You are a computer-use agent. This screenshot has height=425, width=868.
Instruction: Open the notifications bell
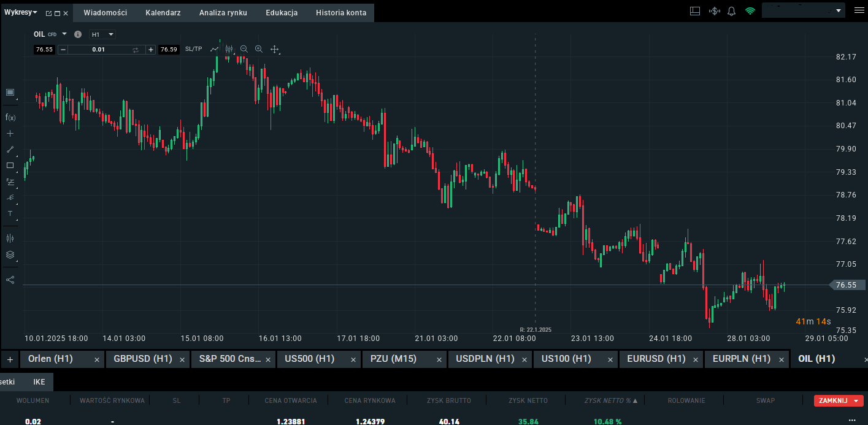tap(731, 11)
